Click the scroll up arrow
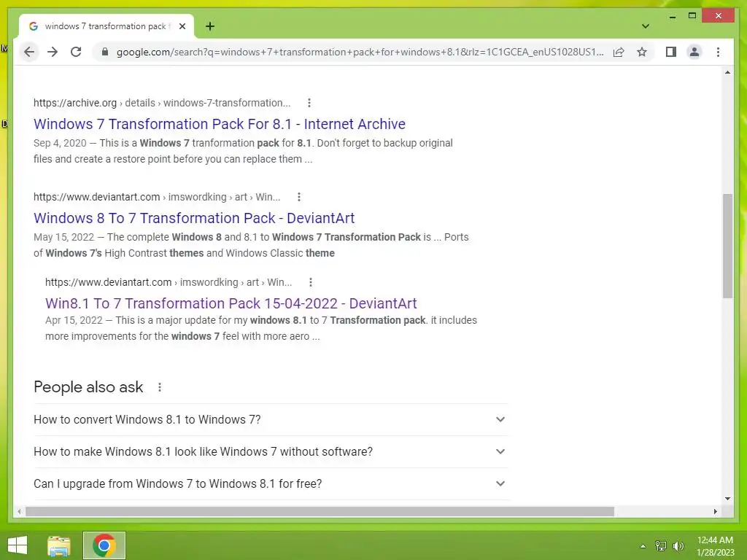 727,72
